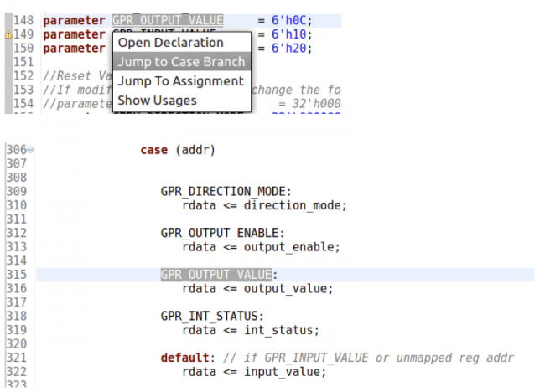This screenshot has width=545, height=392.
Task: Collapse the case block fold at line 306
Action: tap(30, 150)
